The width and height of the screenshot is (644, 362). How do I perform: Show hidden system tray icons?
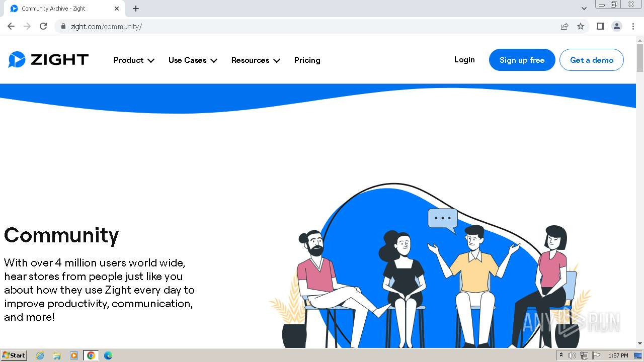(561, 355)
